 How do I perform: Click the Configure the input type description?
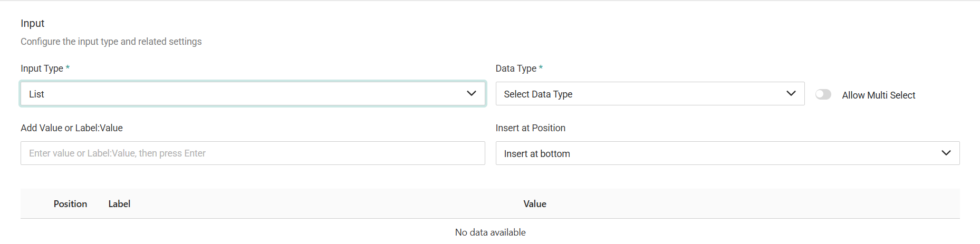tap(111, 42)
